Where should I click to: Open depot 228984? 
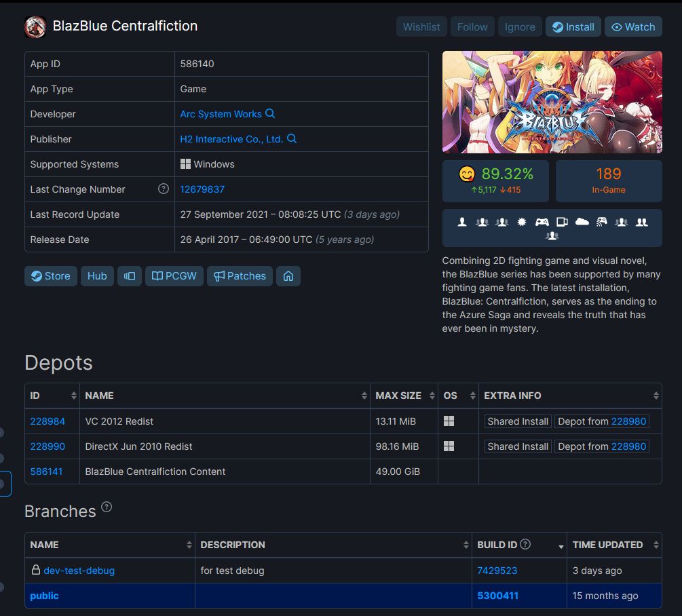point(48,421)
